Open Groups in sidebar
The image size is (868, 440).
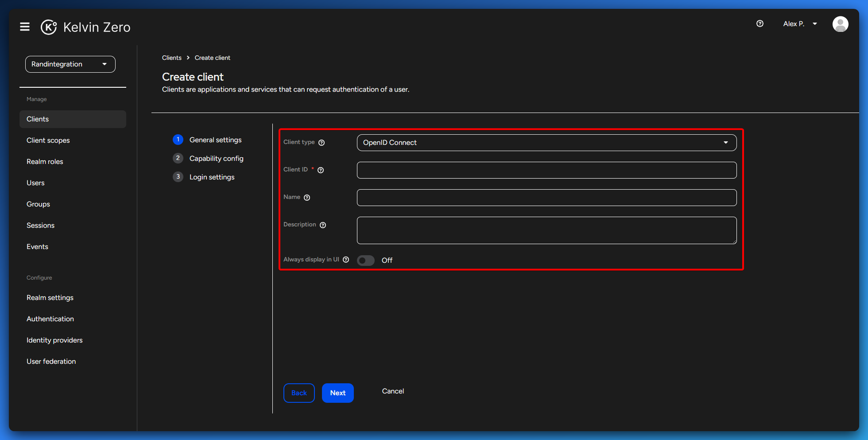pos(73,204)
